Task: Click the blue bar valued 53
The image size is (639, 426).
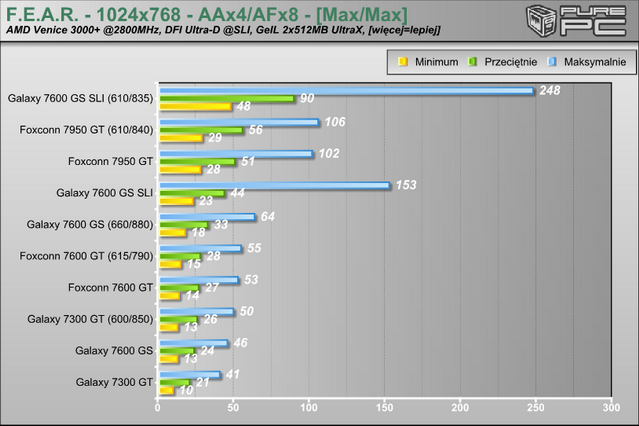Action: click(x=199, y=280)
